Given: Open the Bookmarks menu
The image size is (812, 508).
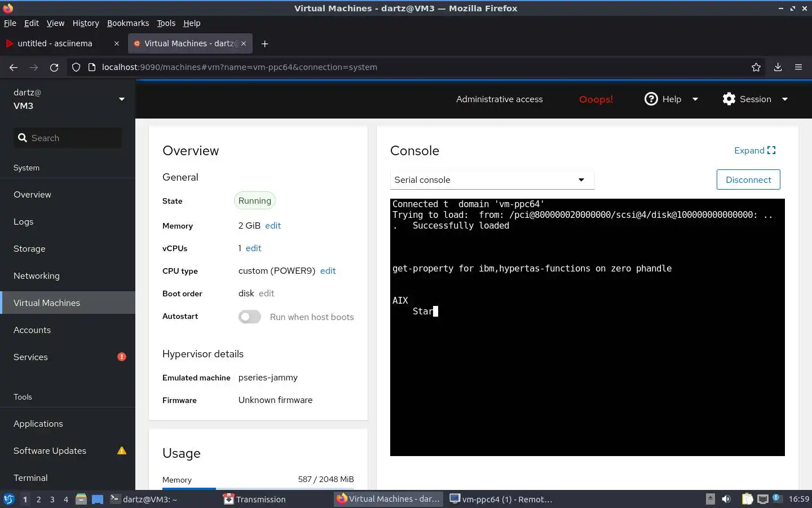Looking at the screenshot, I should (x=128, y=23).
